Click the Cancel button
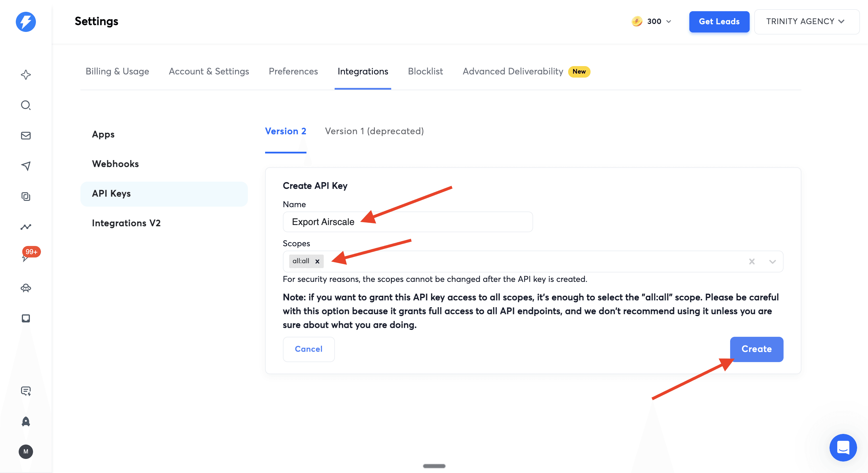 (x=308, y=349)
